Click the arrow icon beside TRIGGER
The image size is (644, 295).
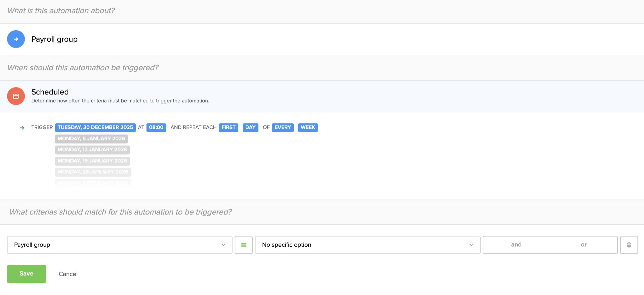(x=22, y=128)
